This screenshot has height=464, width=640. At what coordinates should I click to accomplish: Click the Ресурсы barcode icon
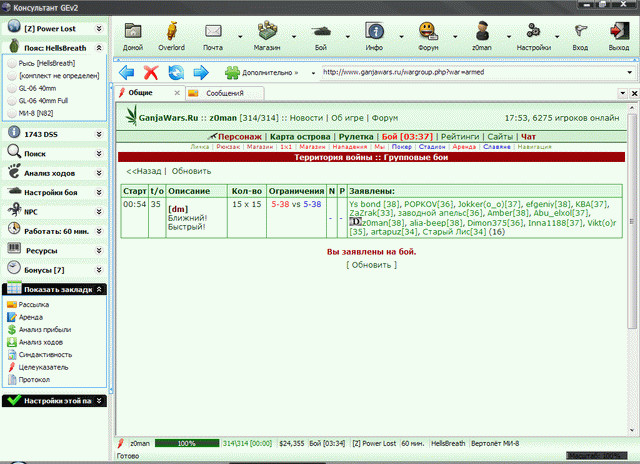pos(14,248)
